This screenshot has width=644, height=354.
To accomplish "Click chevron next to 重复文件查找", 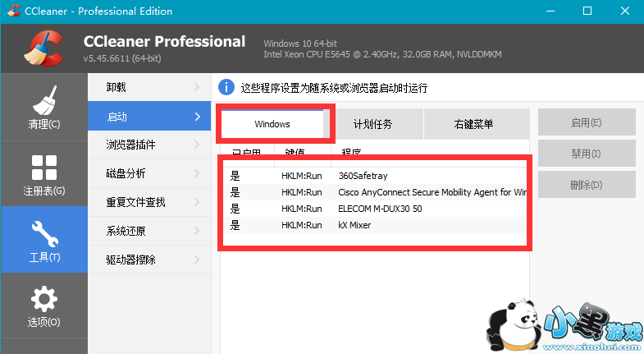I will 197,202.
